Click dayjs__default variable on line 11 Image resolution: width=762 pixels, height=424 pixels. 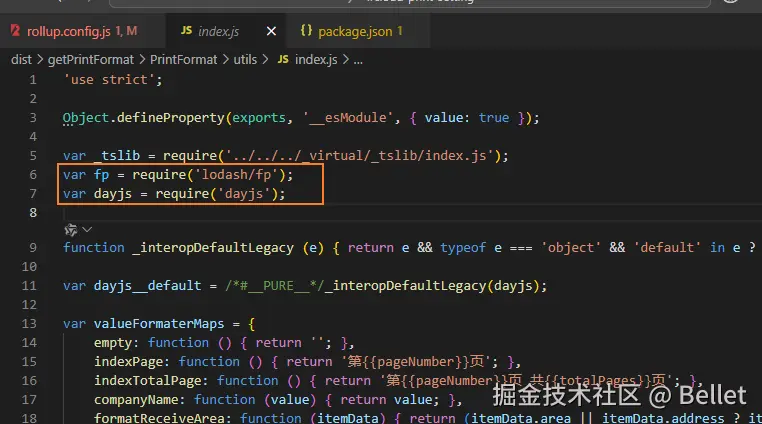coord(147,286)
